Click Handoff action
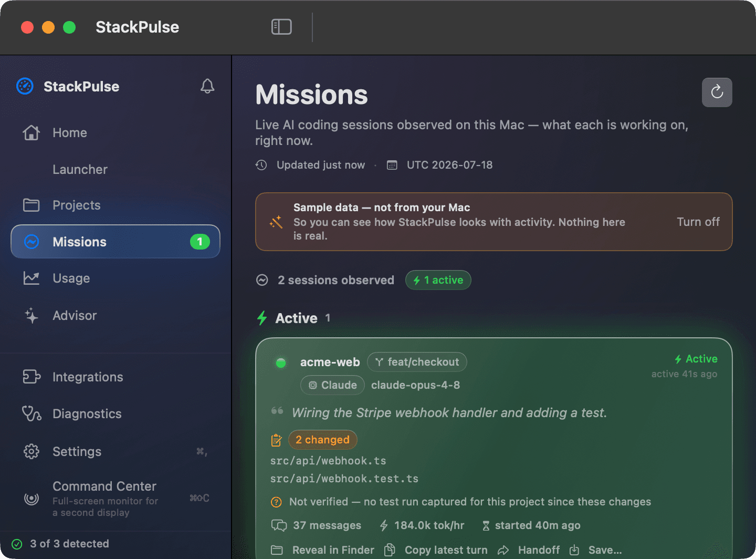Image resolution: width=756 pixels, height=559 pixels. pos(539,550)
